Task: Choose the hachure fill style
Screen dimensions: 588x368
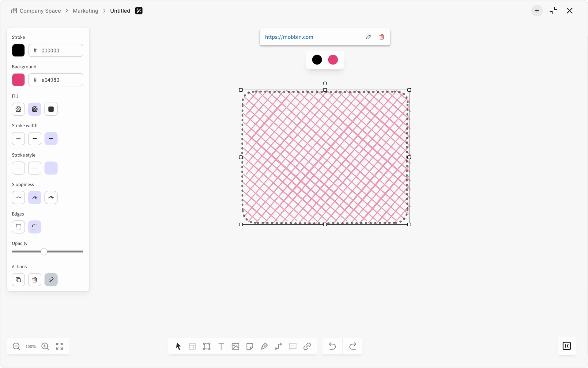Action: [x=18, y=109]
